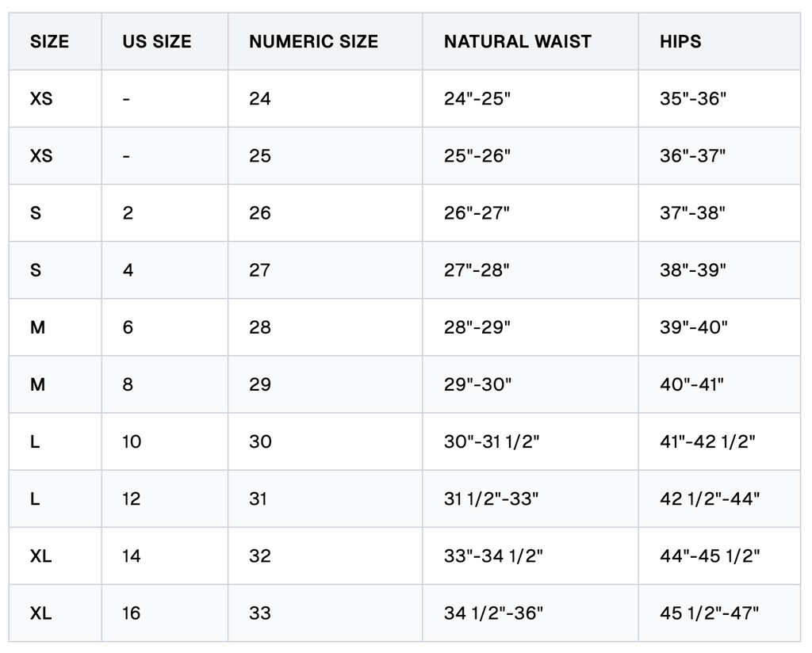The height and width of the screenshot is (653, 812).
Task: Click waist 30"-31 1/2" cell
Action: coord(530,441)
